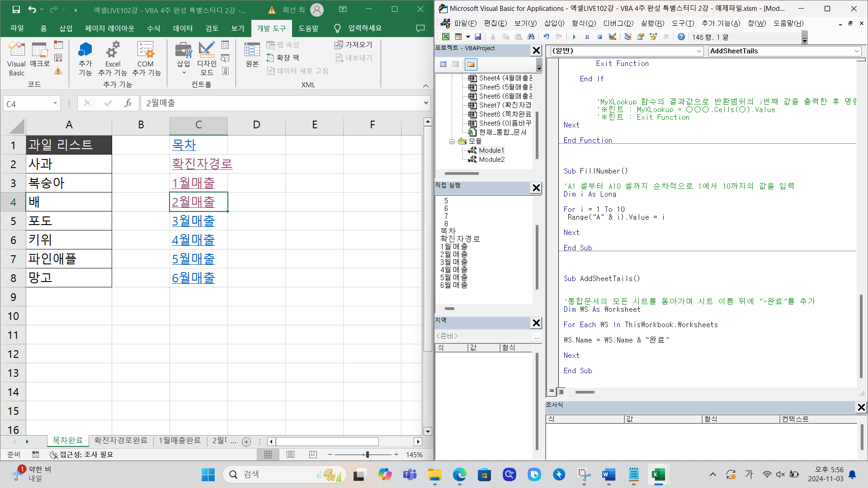Image resolution: width=868 pixels, height=488 pixels.
Task: Collapse the 모듈 folder in project tree
Action: click(452, 141)
